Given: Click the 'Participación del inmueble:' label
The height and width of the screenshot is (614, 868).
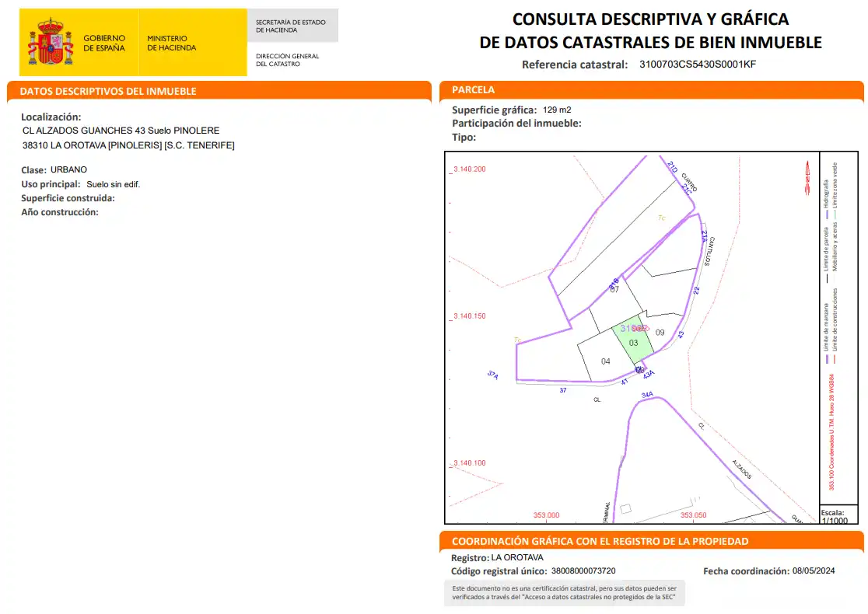Looking at the screenshot, I should pyautogui.click(x=516, y=124).
